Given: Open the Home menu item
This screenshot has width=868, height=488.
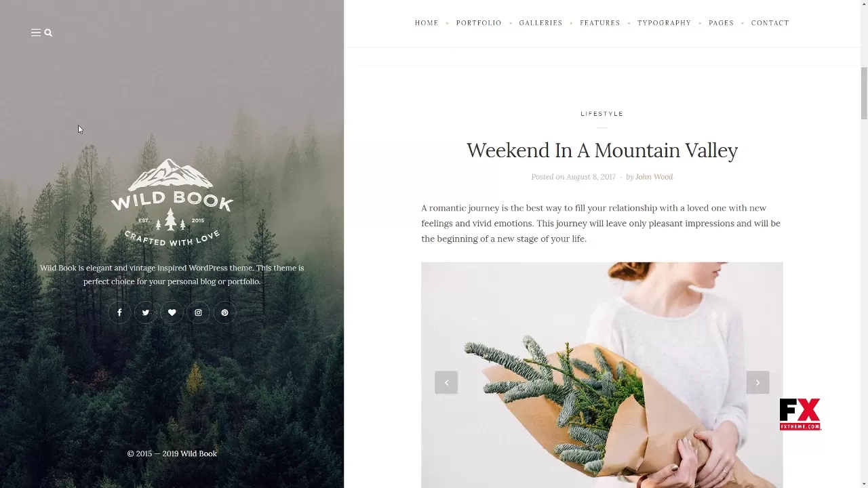Looking at the screenshot, I should [427, 23].
